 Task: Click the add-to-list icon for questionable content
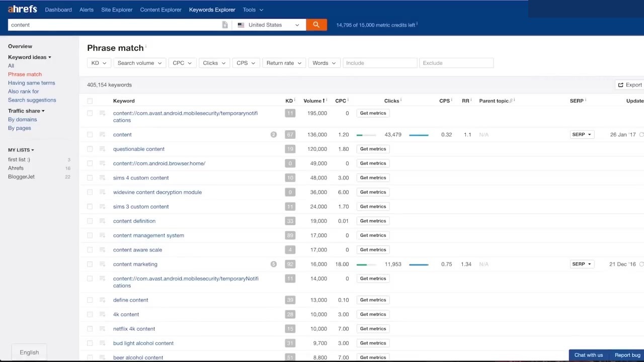[103, 149]
